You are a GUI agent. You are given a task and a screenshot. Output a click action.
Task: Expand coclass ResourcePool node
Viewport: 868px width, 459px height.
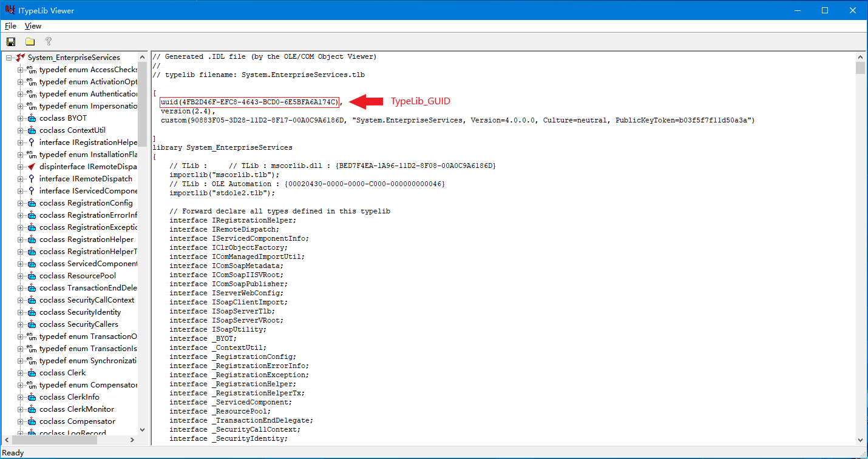point(20,276)
